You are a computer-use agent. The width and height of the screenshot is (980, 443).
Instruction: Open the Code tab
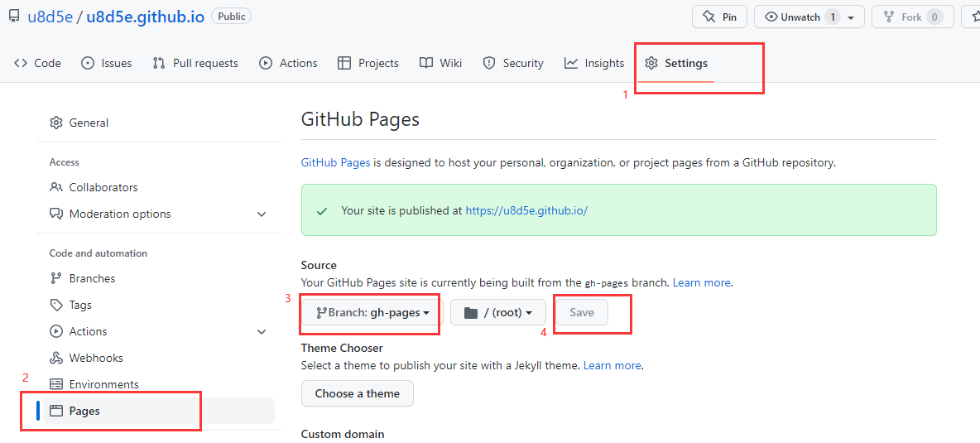pyautogui.click(x=37, y=63)
